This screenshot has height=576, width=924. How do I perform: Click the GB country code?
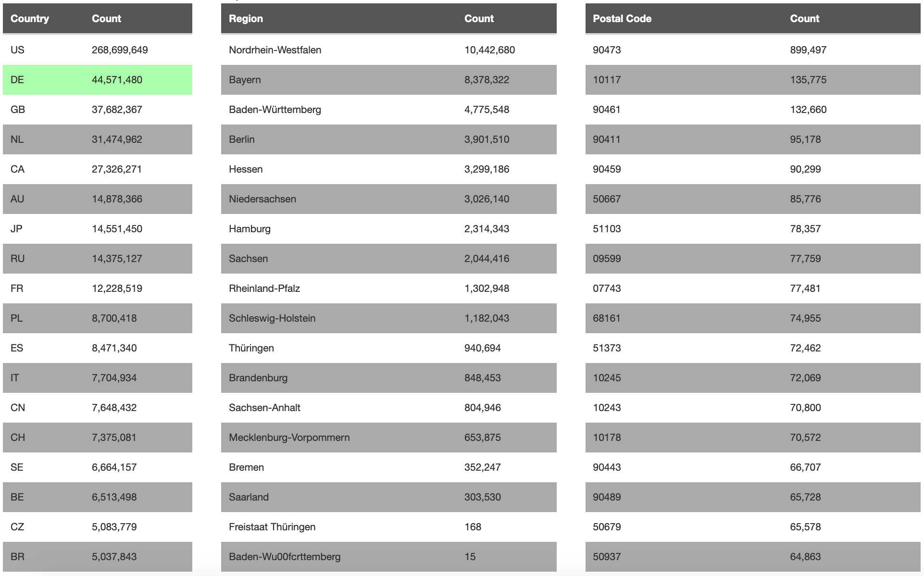tap(18, 110)
